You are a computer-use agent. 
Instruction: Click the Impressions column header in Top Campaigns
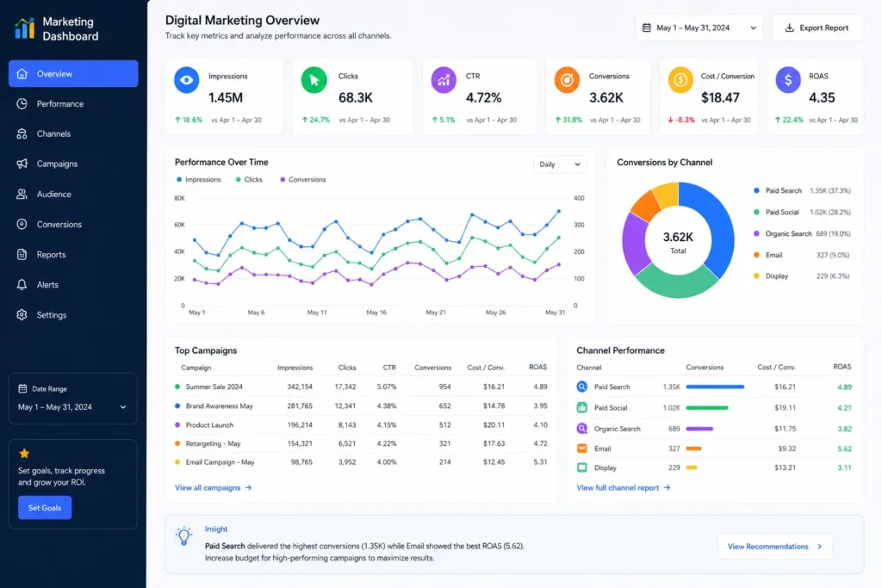(x=295, y=368)
